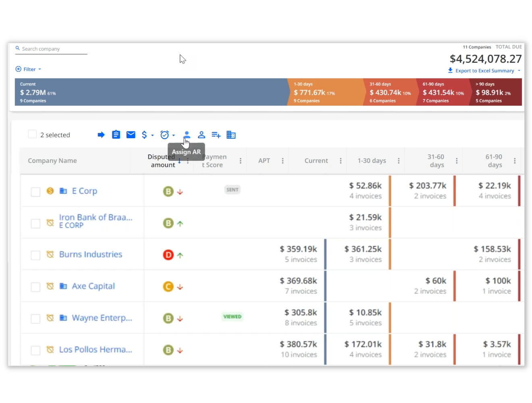Image resolution: width=532 pixels, height=403 pixels.
Task: Select the add-to-list icon in the toolbar
Action: tap(216, 135)
